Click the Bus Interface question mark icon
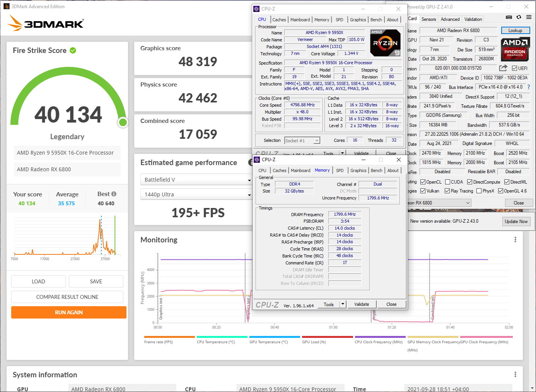536x392 pixels. coord(529,87)
